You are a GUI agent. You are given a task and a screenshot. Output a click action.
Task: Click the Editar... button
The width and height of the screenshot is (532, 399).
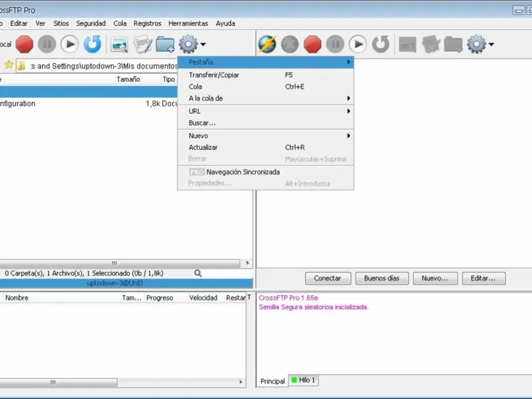pyautogui.click(x=483, y=278)
